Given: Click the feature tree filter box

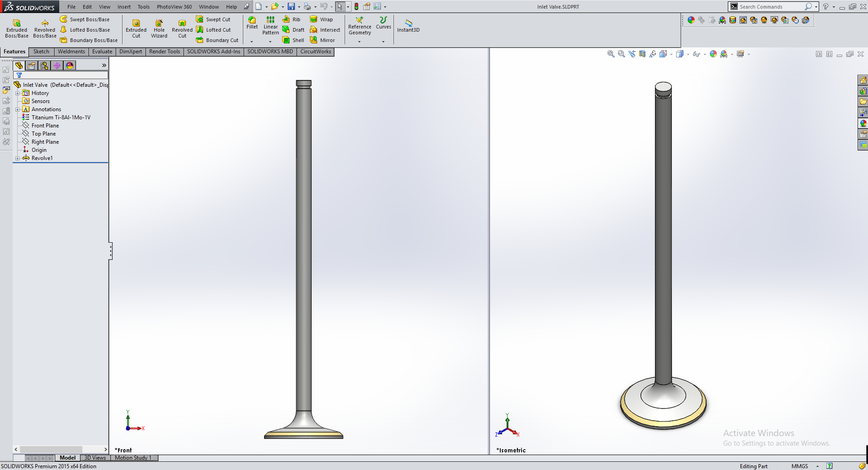Looking at the screenshot, I should click(x=61, y=75).
